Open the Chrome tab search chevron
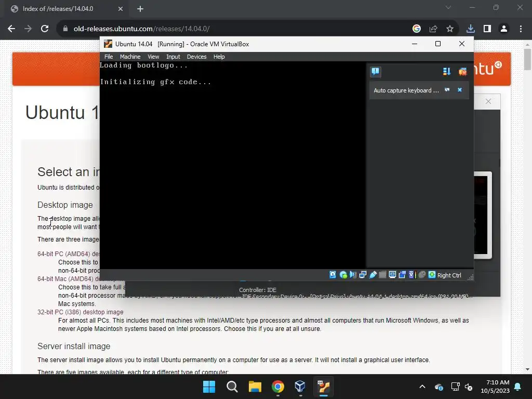532x399 pixels. (448, 7)
